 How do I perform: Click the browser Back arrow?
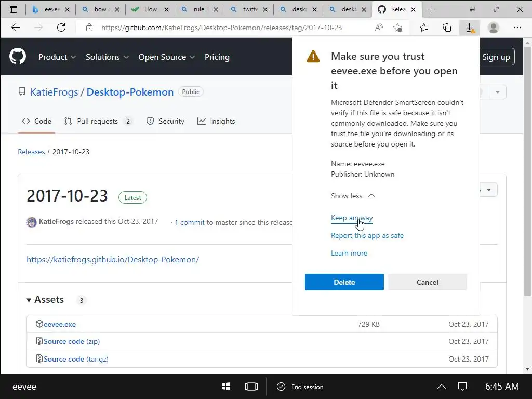coord(16,28)
